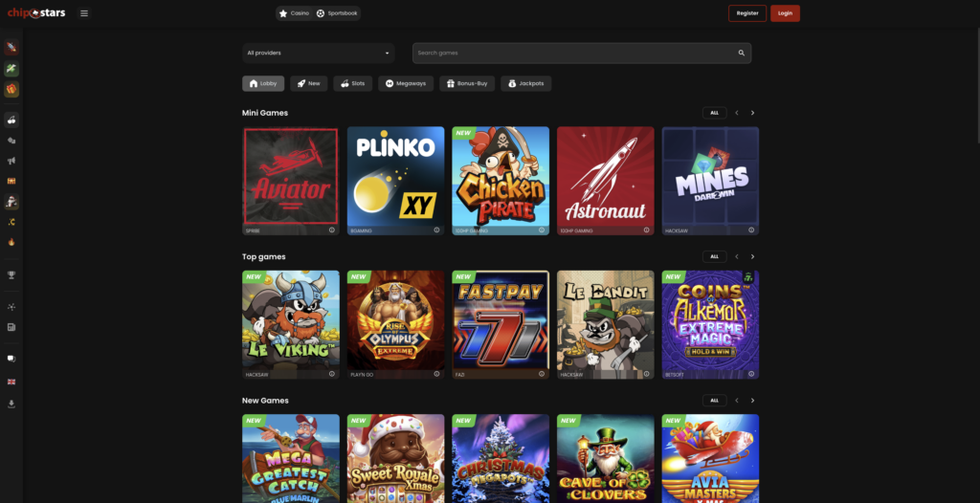Click the SPRIBE provider label

pyautogui.click(x=253, y=230)
